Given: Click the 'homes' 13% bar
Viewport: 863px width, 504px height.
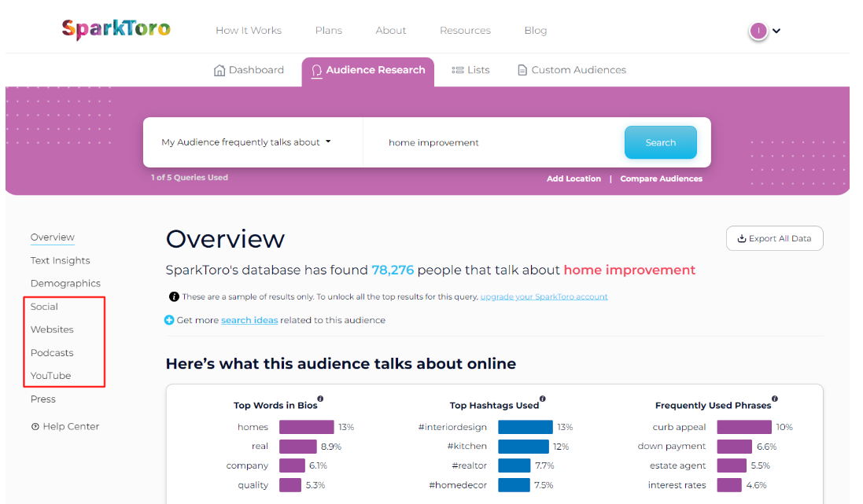Looking at the screenshot, I should 307,427.
